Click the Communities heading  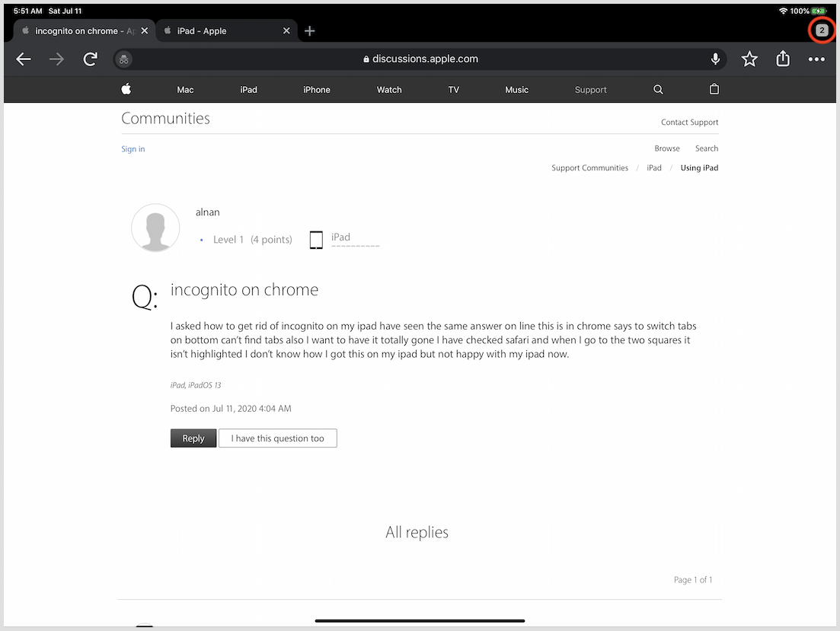165,119
